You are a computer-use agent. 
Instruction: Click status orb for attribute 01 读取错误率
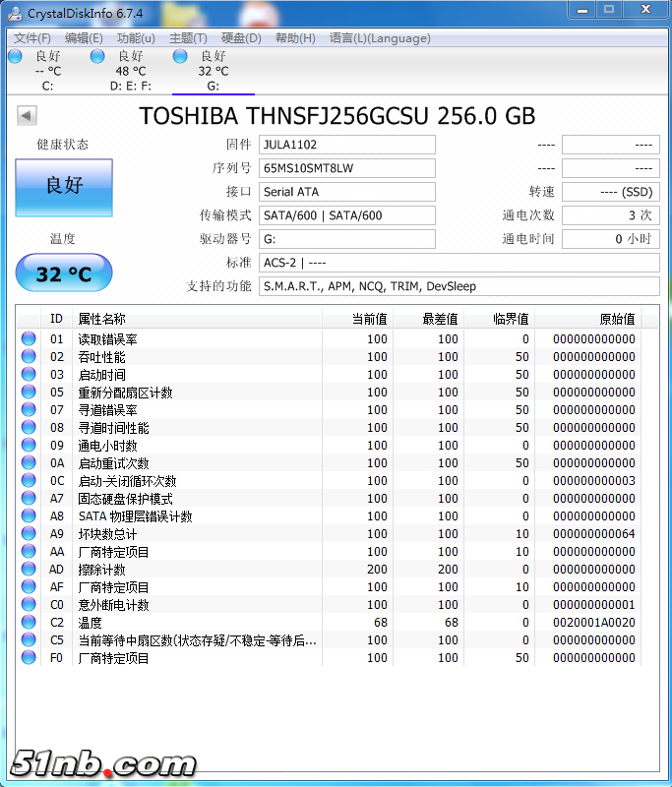[29, 339]
